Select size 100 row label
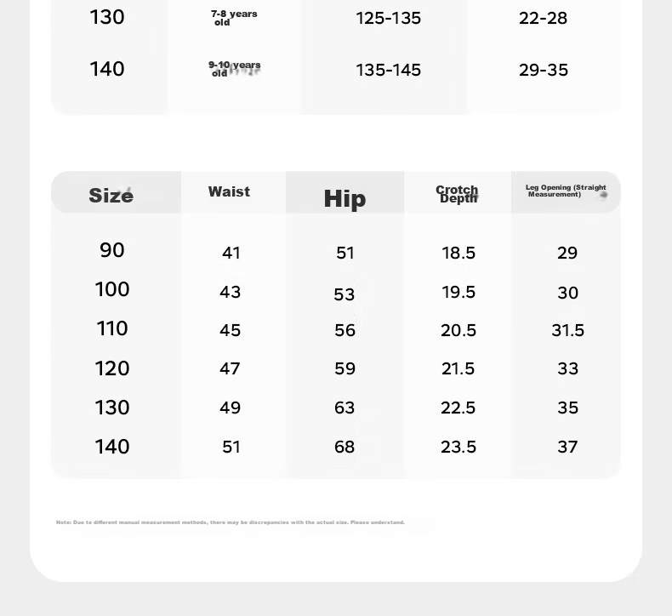Viewport: 672px width, 616px height. click(x=112, y=289)
